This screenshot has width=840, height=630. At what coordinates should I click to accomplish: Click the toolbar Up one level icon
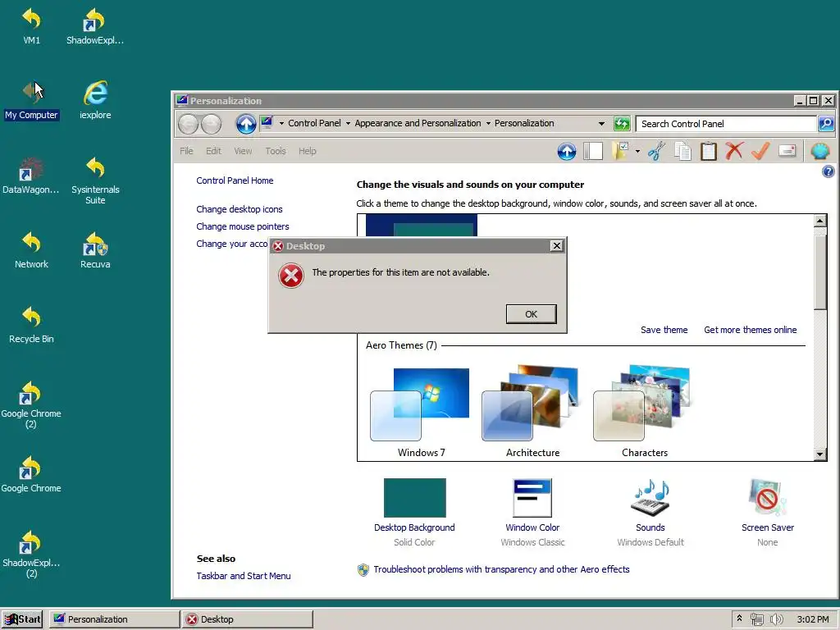pyautogui.click(x=566, y=152)
